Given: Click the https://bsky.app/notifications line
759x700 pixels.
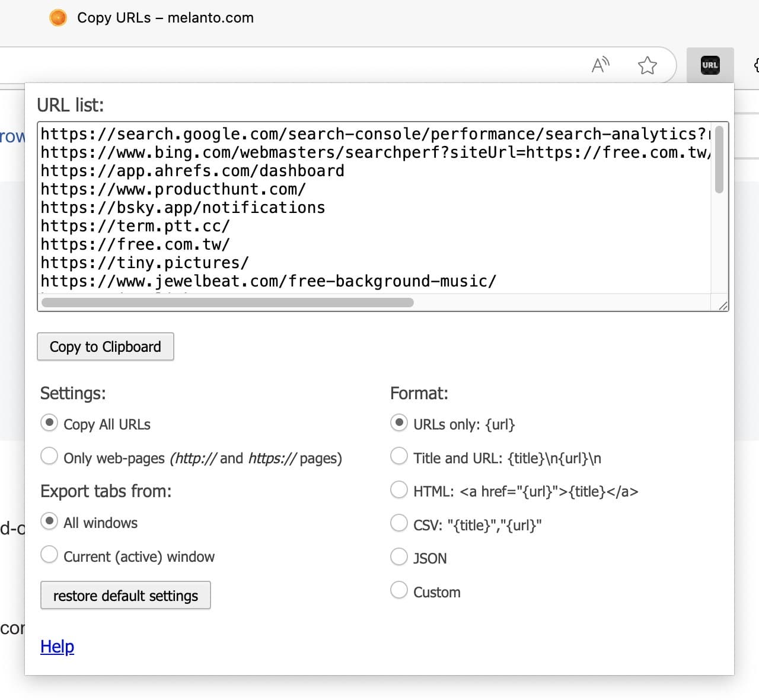Looking at the screenshot, I should click(183, 208).
